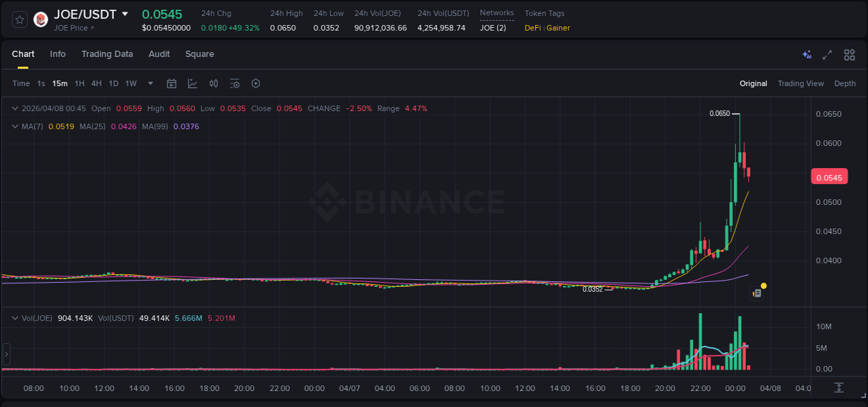The image size is (868, 407).
Task: Open the hexagon chart settings icon
Action: tap(256, 83)
